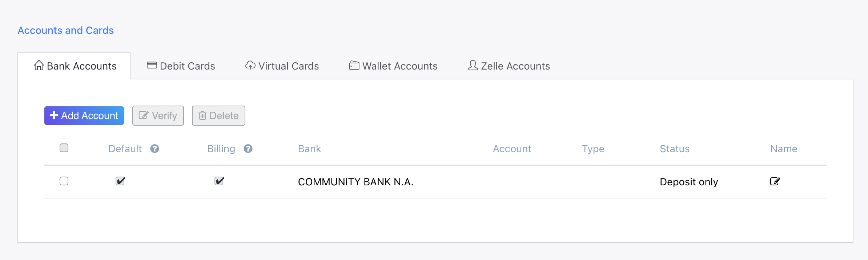Click the Default column help icon

pyautogui.click(x=154, y=149)
